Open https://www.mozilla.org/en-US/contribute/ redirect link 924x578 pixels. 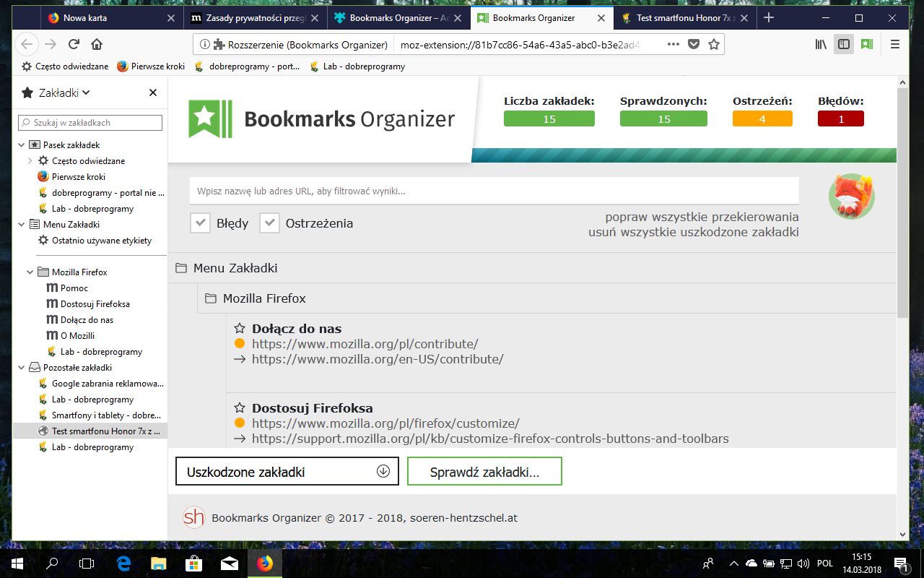(378, 359)
